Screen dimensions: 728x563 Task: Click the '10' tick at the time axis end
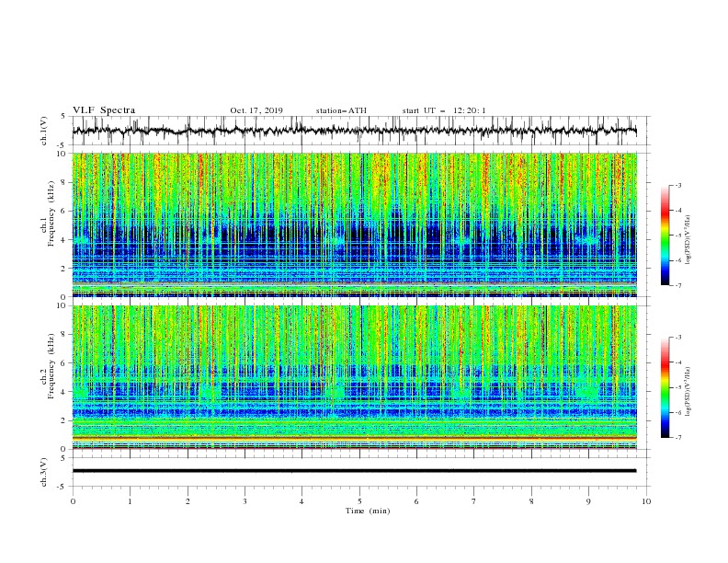pyautogui.click(x=646, y=501)
